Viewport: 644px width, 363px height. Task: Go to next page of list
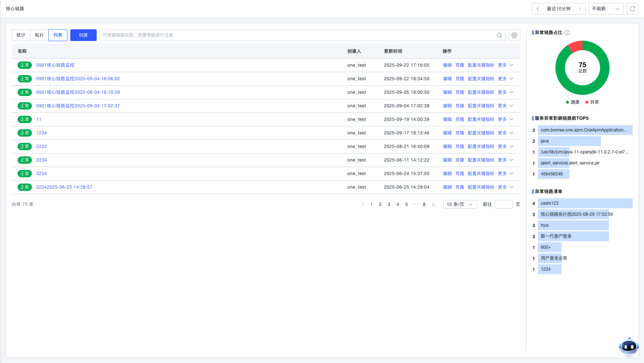(x=433, y=204)
